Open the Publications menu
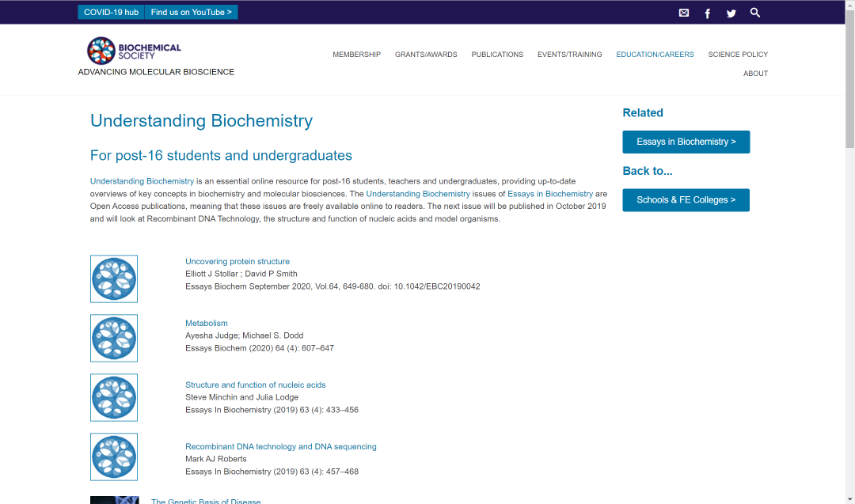Viewport: 855px width, 504px height. pos(497,55)
